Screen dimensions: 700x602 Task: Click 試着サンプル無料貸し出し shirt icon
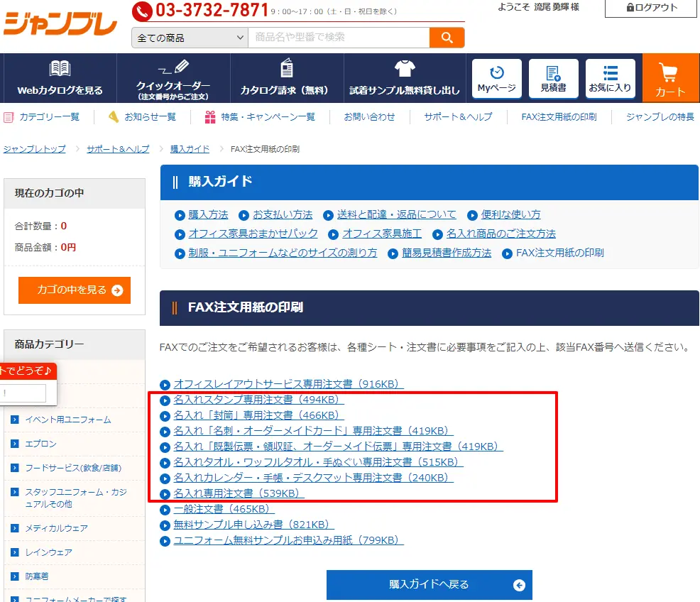tap(405, 69)
